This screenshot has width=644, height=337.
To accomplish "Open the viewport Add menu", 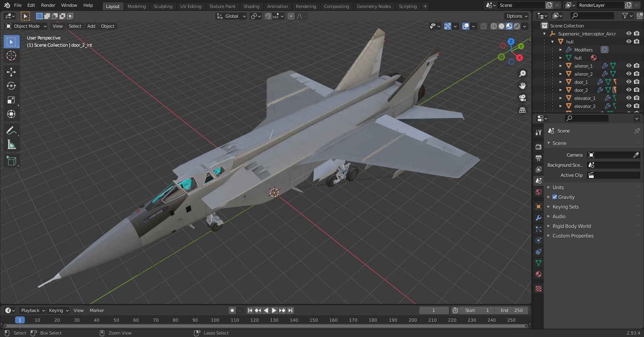I will pyautogui.click(x=91, y=26).
